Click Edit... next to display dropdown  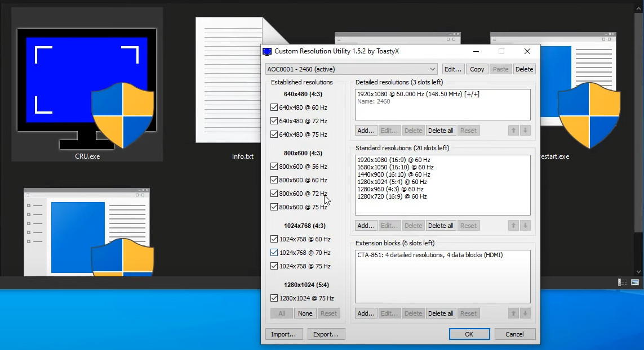pyautogui.click(x=453, y=69)
